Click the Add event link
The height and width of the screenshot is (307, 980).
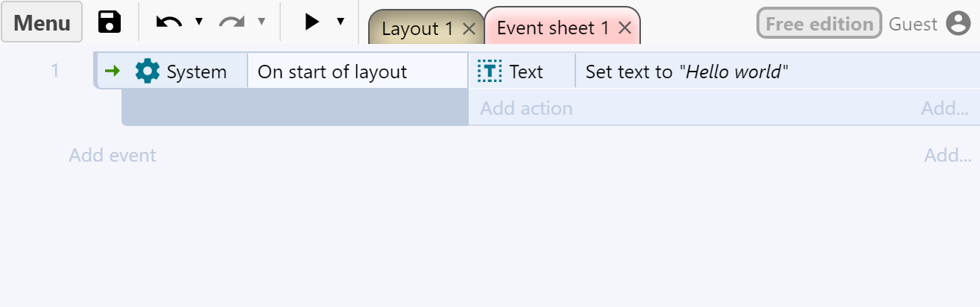pyautogui.click(x=113, y=156)
